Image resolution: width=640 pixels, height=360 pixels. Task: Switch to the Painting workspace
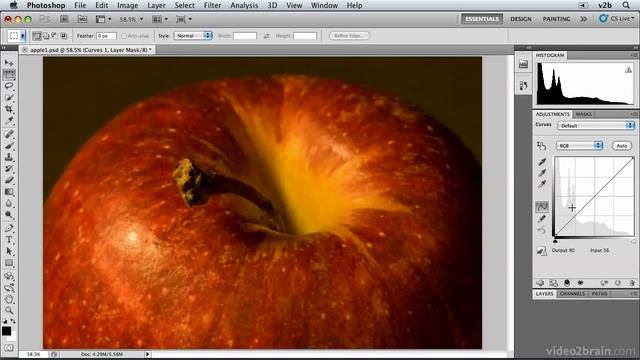[556, 19]
